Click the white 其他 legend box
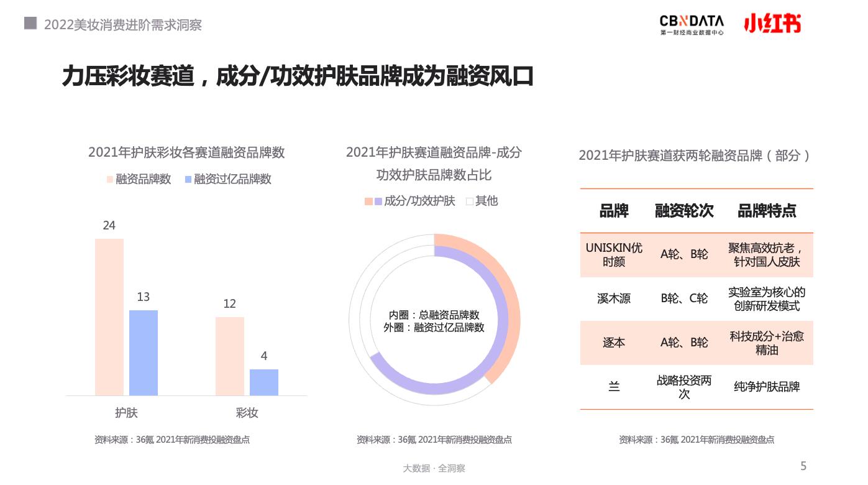868x485 pixels. [x=470, y=201]
